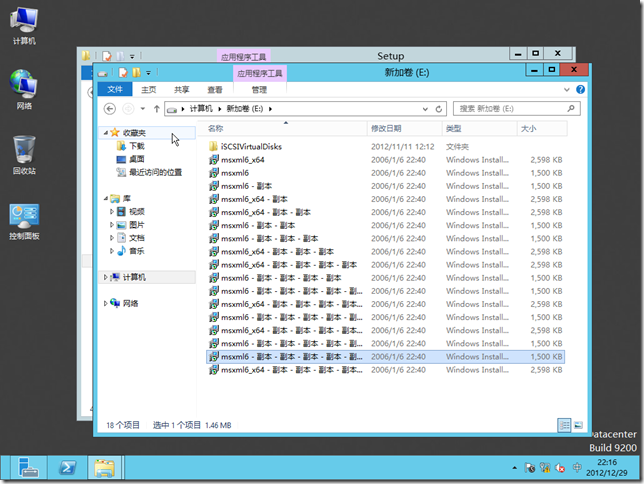Screen dimensions: 644x484
Task: Open the 控制面板 desktop icon
Action: pos(24,222)
